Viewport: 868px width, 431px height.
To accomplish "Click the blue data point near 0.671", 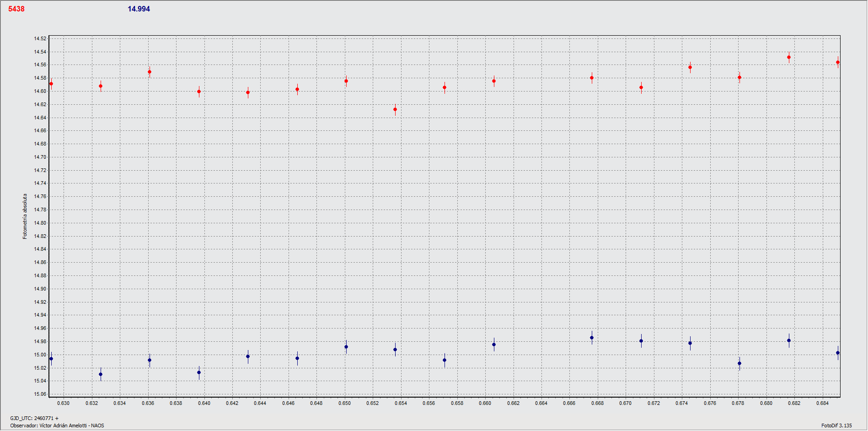I will point(641,341).
